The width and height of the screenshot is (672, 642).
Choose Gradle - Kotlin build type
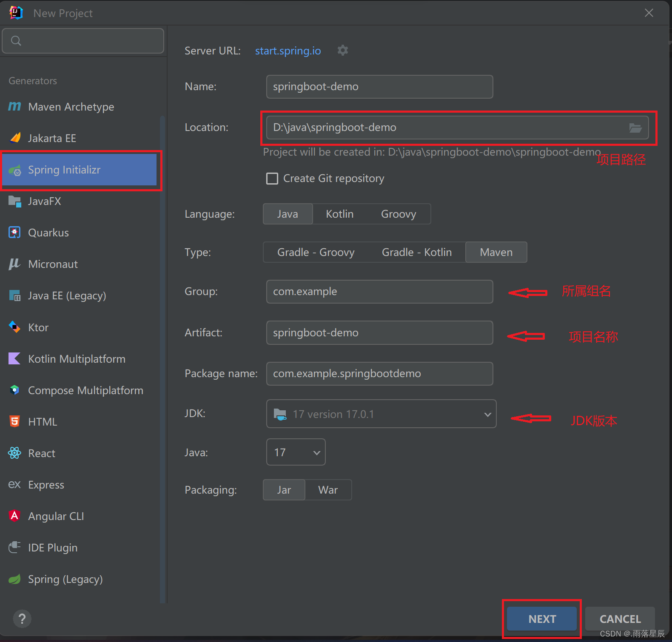[417, 252]
